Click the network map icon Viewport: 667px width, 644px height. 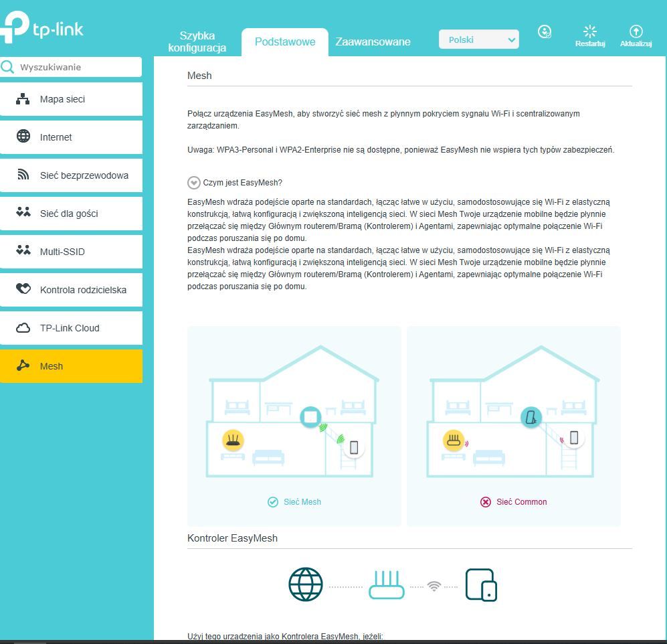click(x=23, y=99)
